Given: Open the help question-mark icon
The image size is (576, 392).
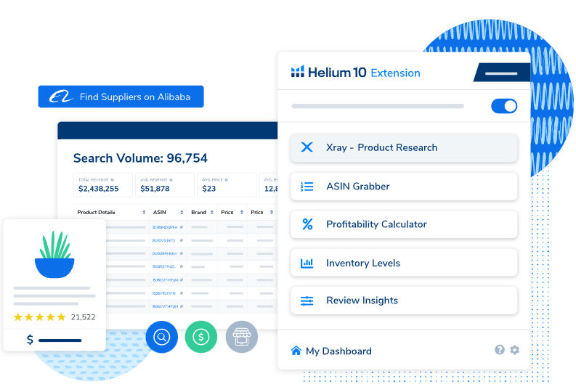Looking at the screenshot, I should coord(499,350).
